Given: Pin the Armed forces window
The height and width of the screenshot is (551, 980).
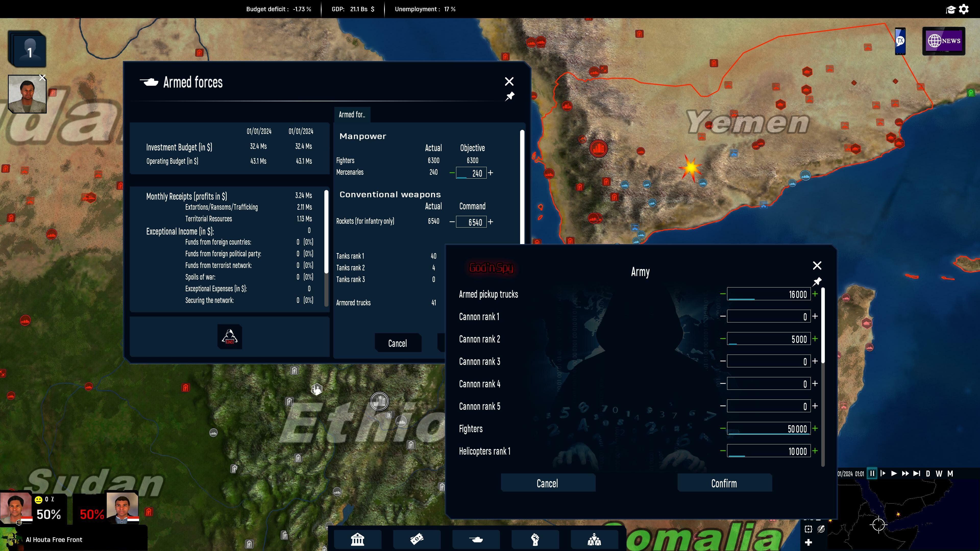Looking at the screenshot, I should click(x=510, y=96).
